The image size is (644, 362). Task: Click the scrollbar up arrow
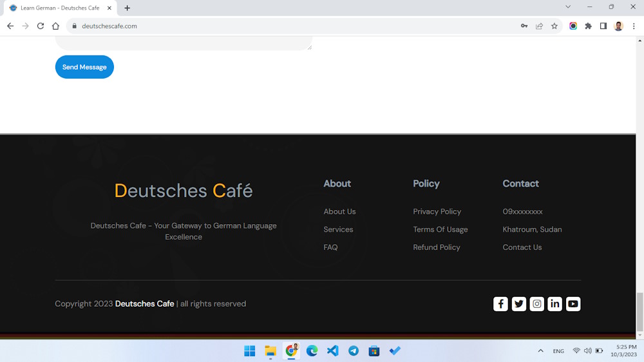[640, 41]
